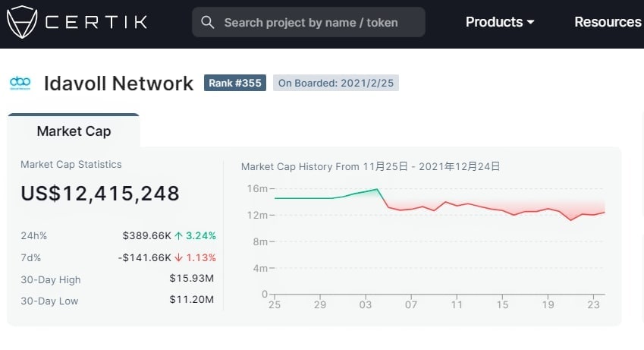Click the 8m y-axis label
The image size is (644, 350).
tap(260, 242)
